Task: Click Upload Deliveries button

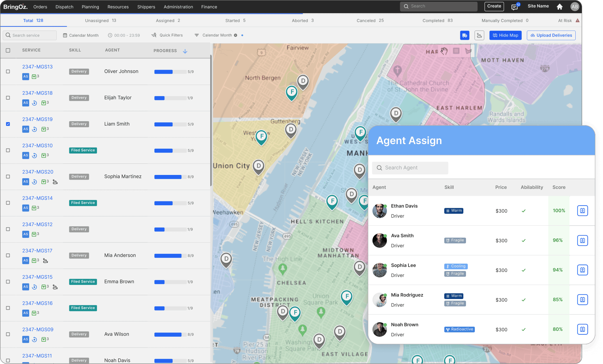Action: coord(551,35)
